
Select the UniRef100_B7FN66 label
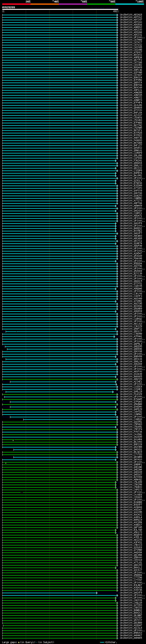[x=131, y=123]
